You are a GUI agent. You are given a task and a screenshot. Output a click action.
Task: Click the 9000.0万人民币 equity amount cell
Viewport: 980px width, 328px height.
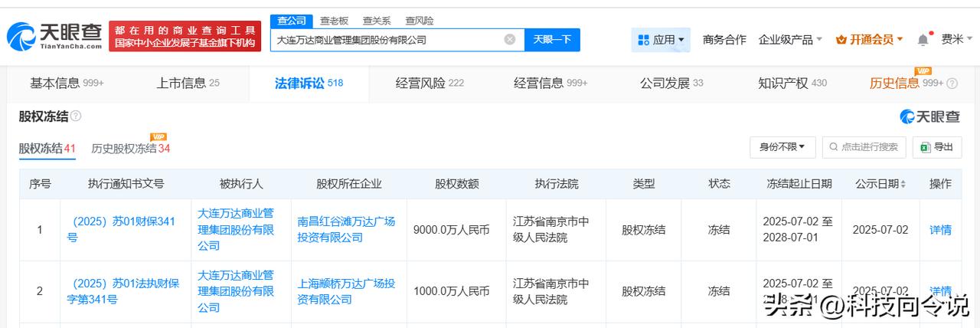[451, 229]
